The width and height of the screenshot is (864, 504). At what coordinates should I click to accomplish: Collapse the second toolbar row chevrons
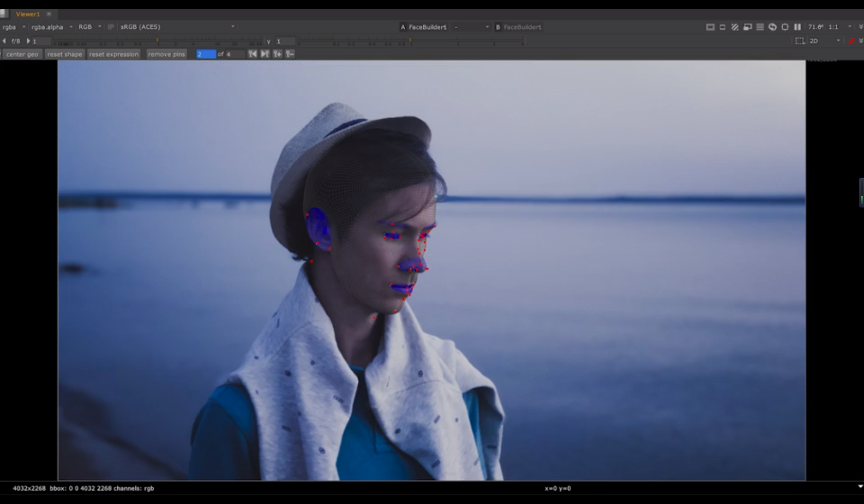click(861, 41)
